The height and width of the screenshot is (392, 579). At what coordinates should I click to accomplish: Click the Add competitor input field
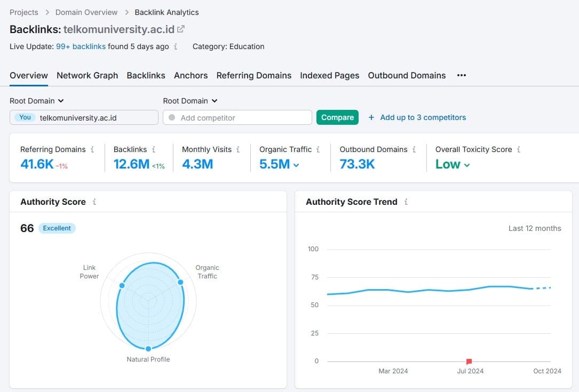tap(237, 117)
